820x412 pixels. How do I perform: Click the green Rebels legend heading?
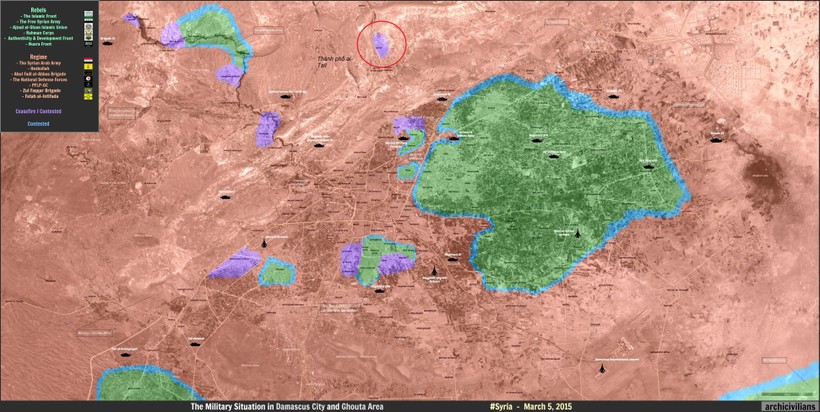[38, 10]
